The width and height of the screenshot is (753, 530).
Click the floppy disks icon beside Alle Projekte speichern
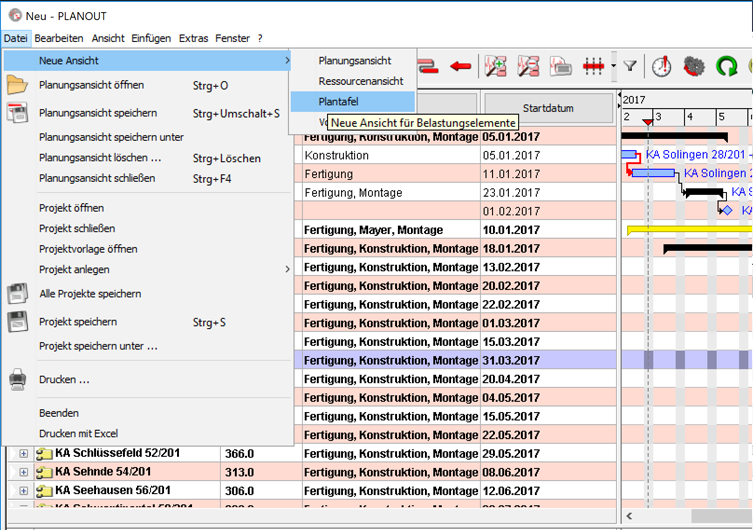click(x=17, y=294)
